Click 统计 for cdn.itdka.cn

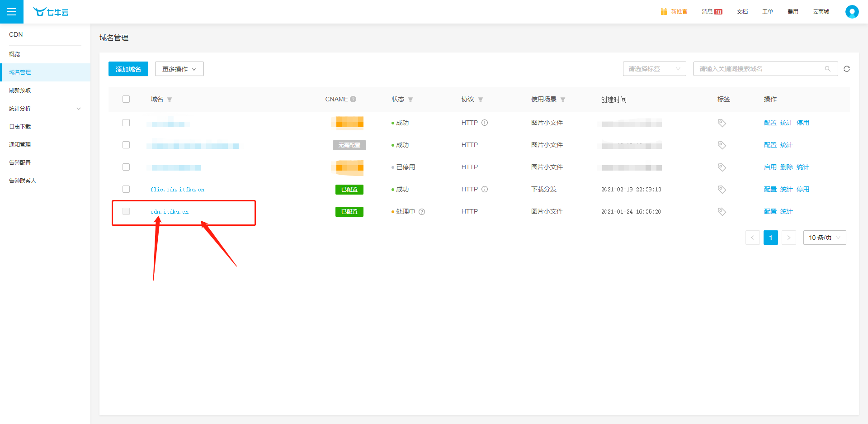tap(787, 211)
